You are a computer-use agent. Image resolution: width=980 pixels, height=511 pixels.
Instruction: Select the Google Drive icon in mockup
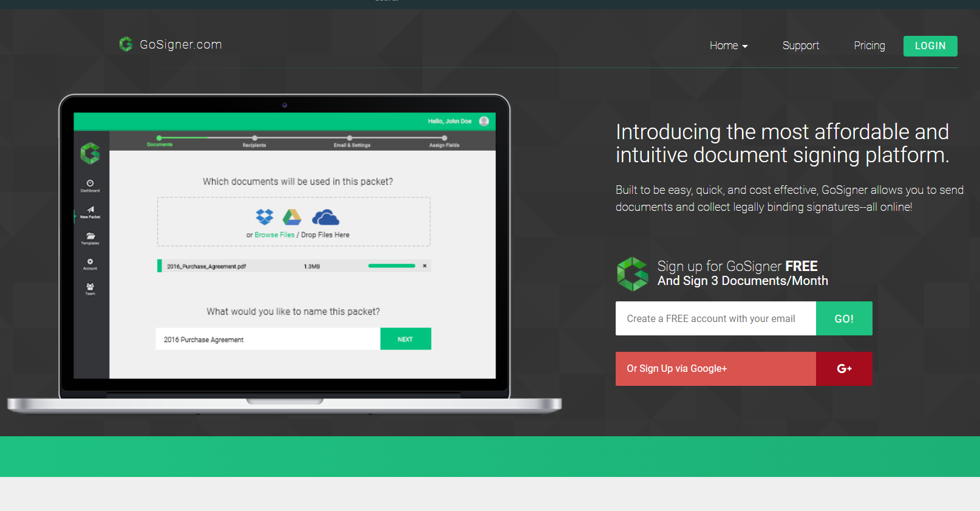pos(292,216)
